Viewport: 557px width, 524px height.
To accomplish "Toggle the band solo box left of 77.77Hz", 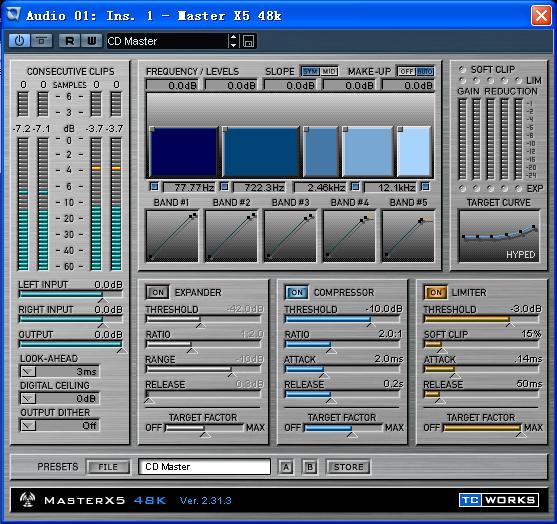I will click(154, 186).
